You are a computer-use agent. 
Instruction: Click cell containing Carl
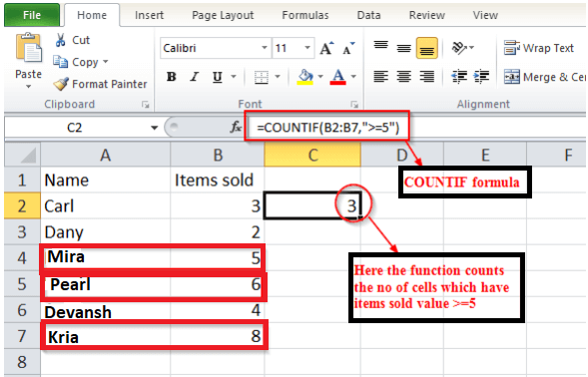click(x=106, y=205)
